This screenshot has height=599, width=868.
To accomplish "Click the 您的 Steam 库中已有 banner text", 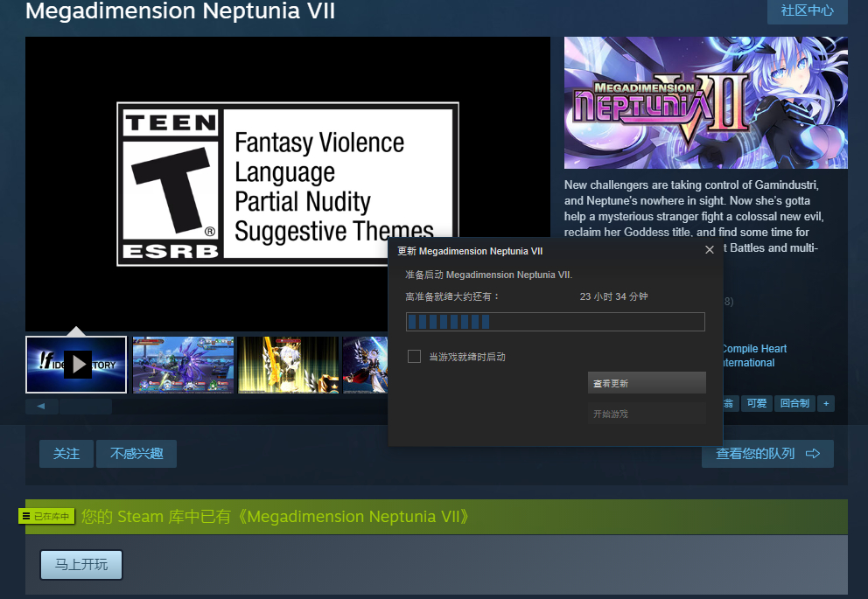I will (275, 516).
